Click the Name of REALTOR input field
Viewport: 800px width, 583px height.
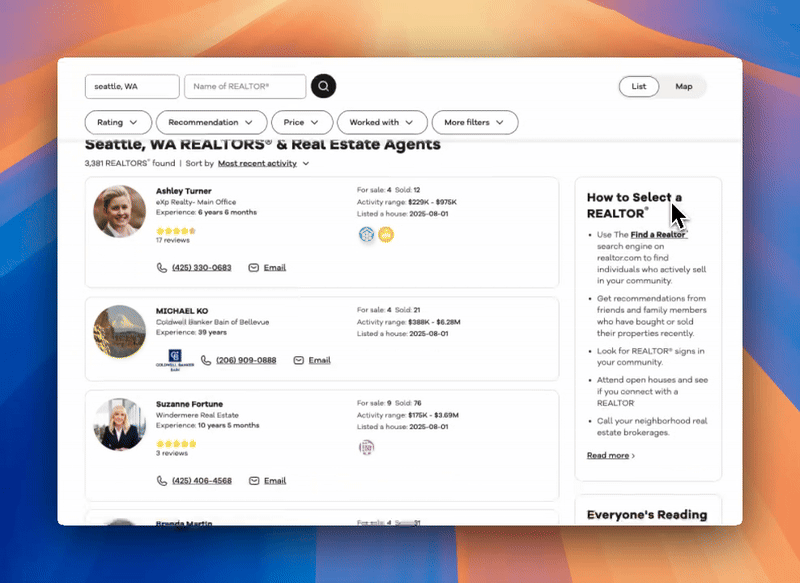click(x=245, y=87)
